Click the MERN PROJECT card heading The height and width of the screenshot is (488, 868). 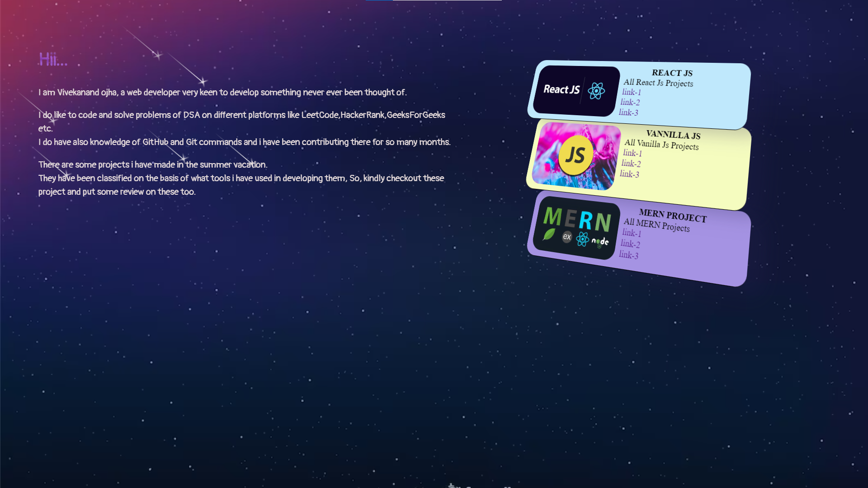coord(673,216)
